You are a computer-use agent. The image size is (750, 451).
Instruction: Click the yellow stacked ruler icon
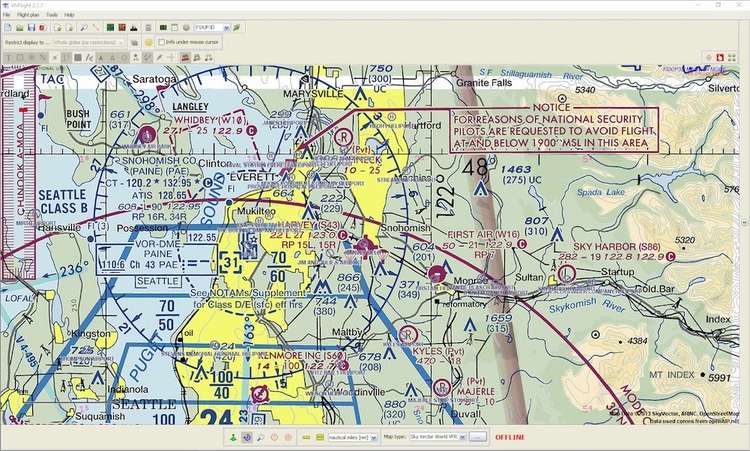coord(320,437)
